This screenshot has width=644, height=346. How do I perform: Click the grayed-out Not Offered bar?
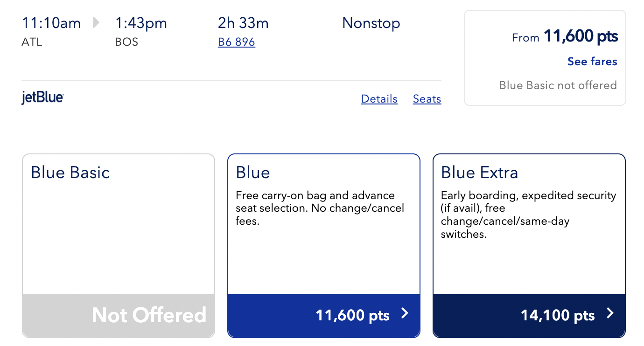[x=119, y=316]
